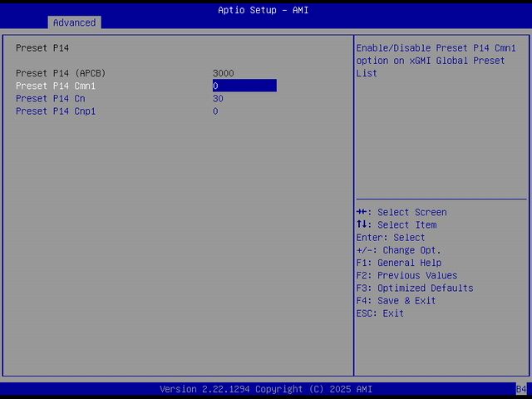
Task: Edit the Preset P14 Cmn1 value field
Action: pos(244,86)
